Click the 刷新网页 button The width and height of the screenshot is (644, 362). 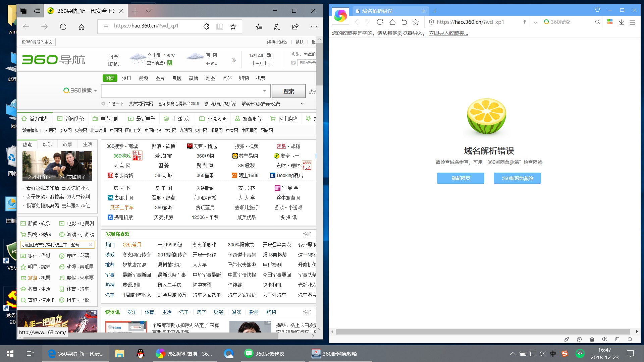[x=460, y=178]
